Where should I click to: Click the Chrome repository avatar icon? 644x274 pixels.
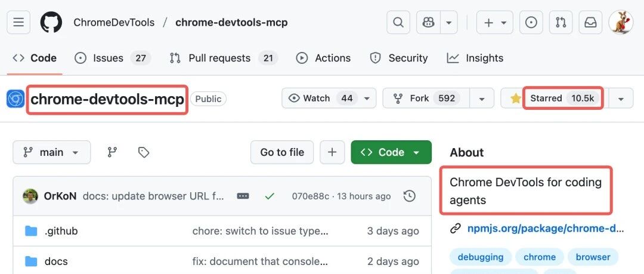pos(15,98)
